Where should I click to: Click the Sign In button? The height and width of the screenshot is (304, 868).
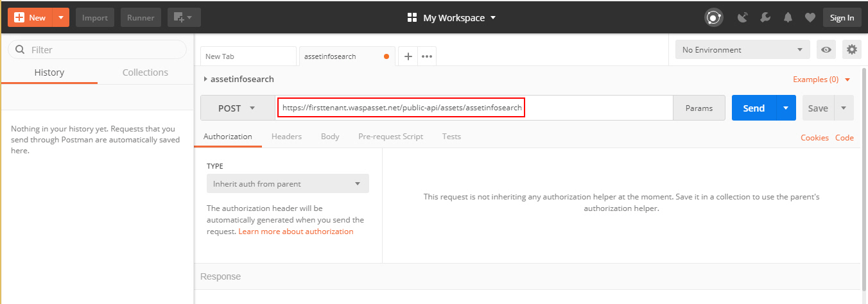[842, 17]
